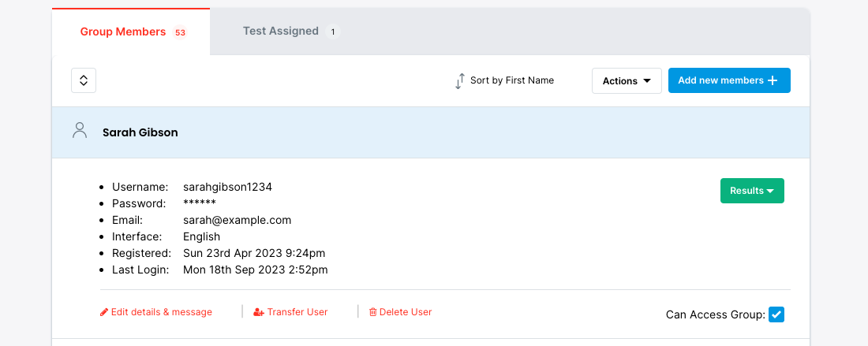The image size is (868, 346).
Task: Uncheck the Can Access Group checkbox
Action: click(x=776, y=315)
